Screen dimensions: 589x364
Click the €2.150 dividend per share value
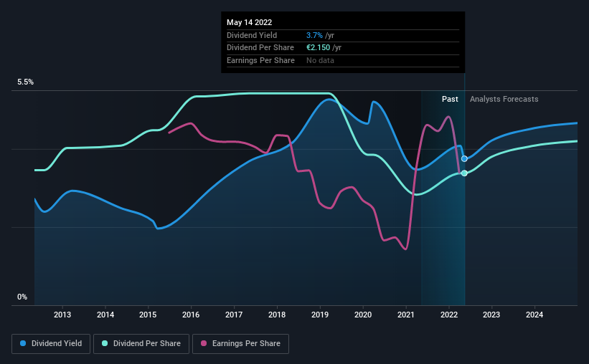tap(318, 48)
